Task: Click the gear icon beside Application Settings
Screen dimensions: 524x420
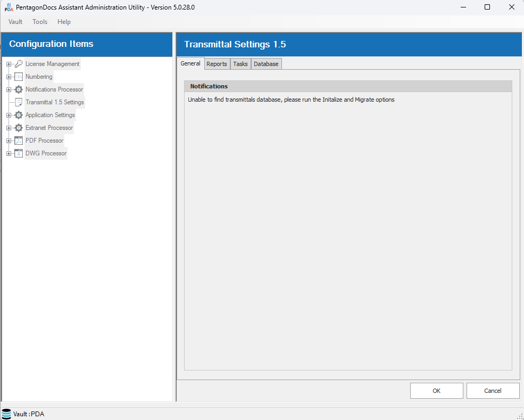Action: pyautogui.click(x=19, y=115)
